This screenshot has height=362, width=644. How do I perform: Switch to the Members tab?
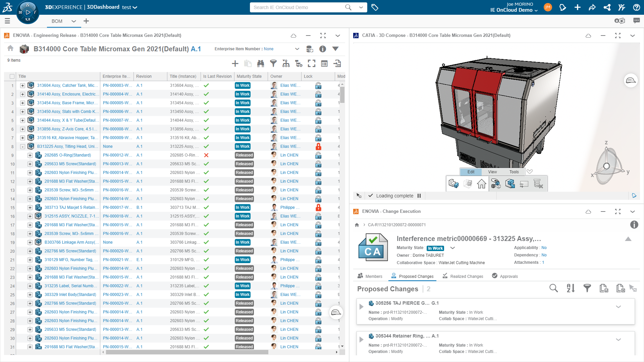(x=370, y=276)
